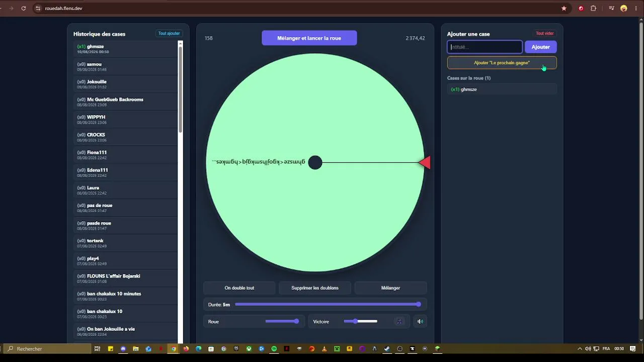644x362 pixels.
Task: Click the Mélanger button below the wheel
Action: (x=390, y=288)
